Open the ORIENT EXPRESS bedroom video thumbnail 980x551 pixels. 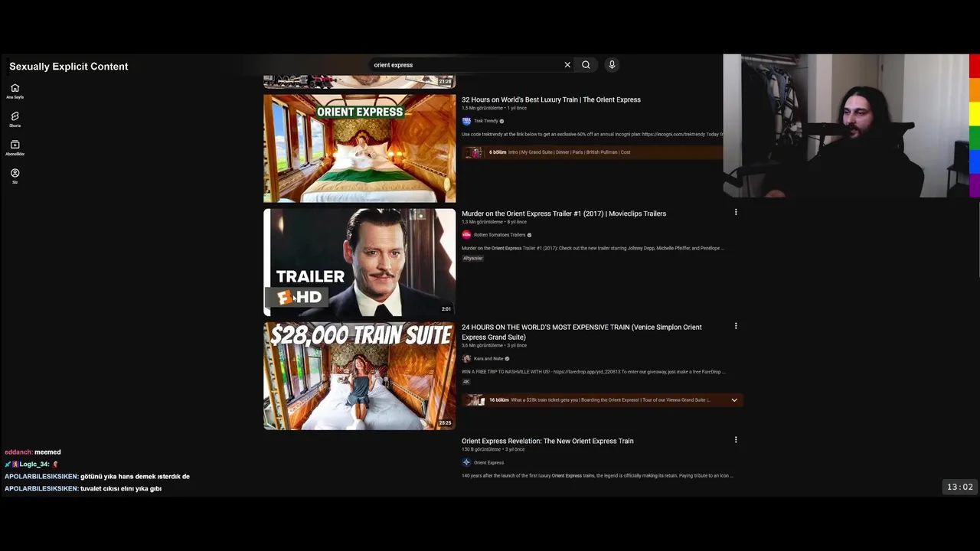359,148
